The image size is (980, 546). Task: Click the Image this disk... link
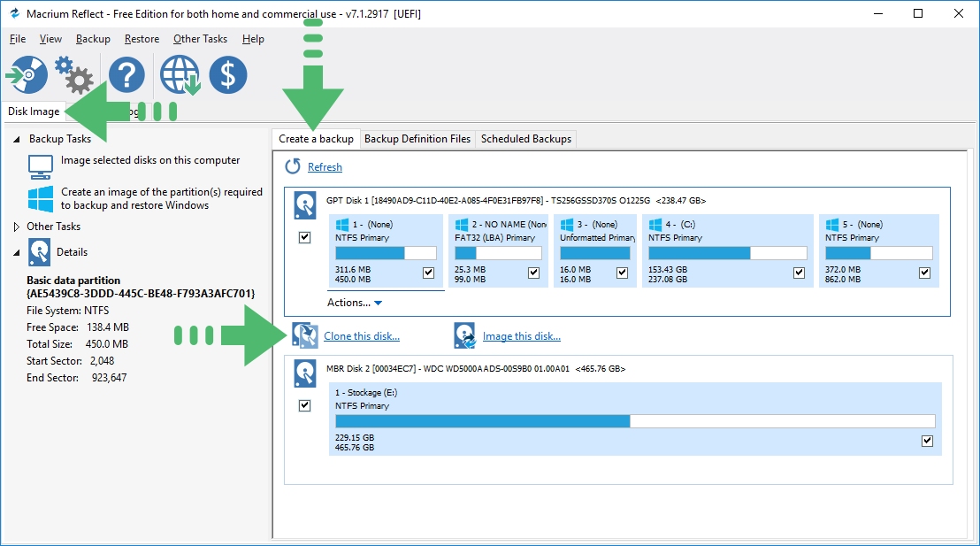522,336
